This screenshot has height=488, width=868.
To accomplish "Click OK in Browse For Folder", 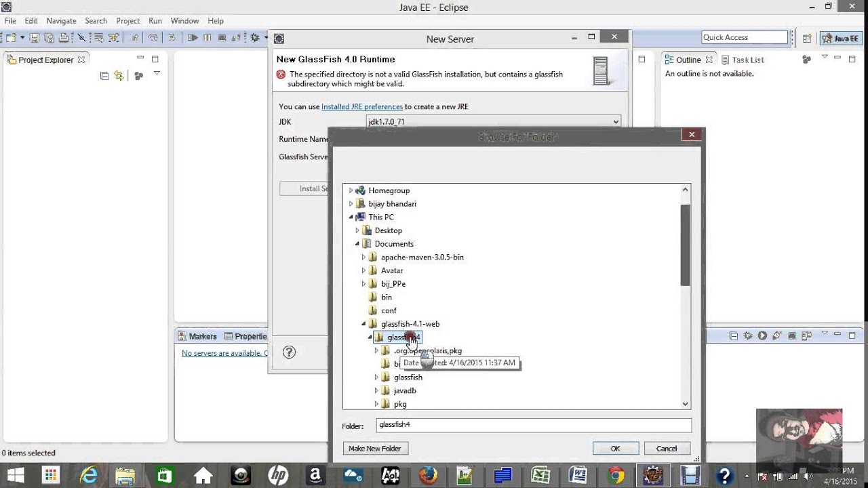I will click(x=615, y=449).
